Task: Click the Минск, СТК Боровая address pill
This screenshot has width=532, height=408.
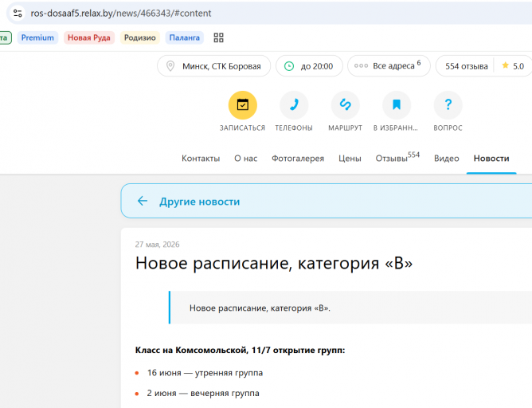Action: point(213,66)
